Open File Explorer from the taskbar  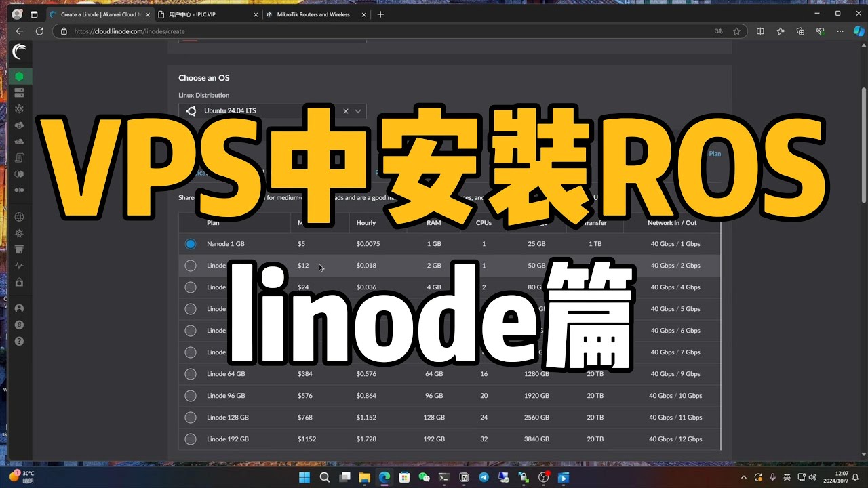(364, 477)
